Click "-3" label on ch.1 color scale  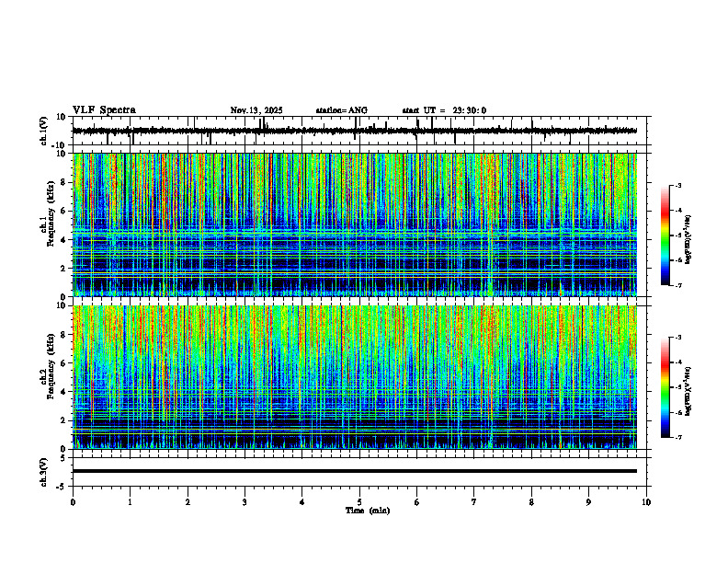point(678,185)
